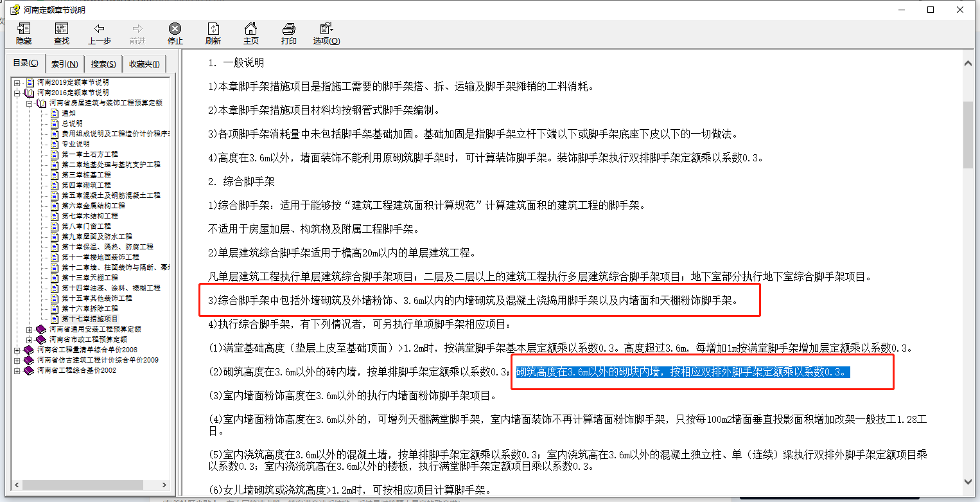Go back with the 上一步 arrow icon
Image resolution: width=980 pixels, height=502 pixels.
[x=100, y=29]
